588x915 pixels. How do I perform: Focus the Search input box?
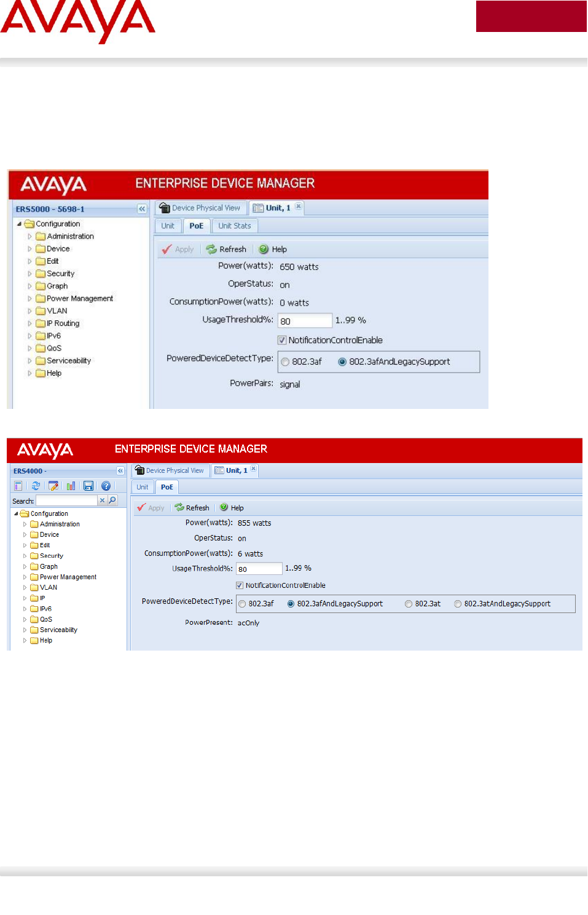[66, 501]
